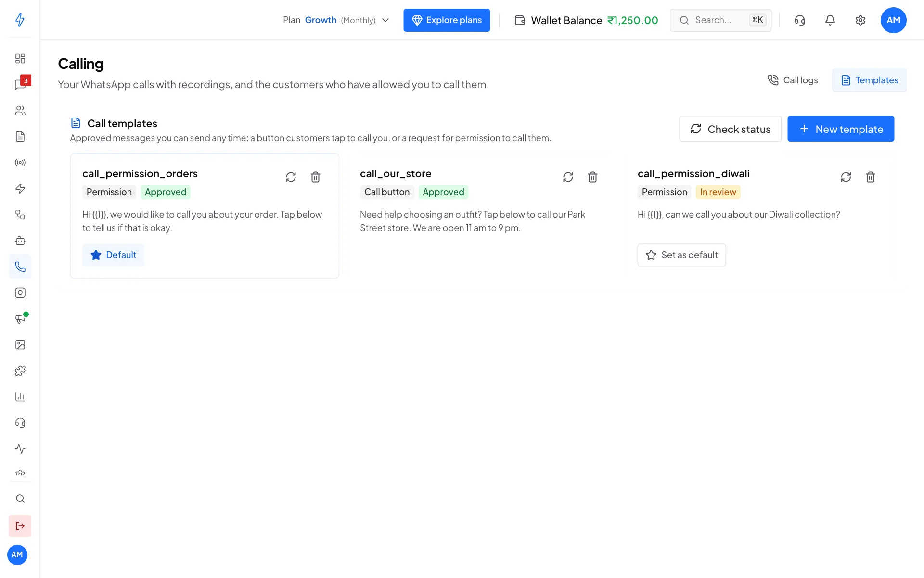Image resolution: width=924 pixels, height=578 pixels.
Task: Open chat inbox with 3 unread badge
Action: 20,84
